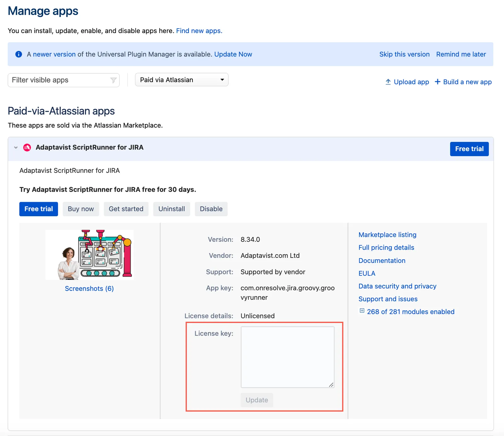Open the Paid via Atlassian dropdown
The height and width of the screenshot is (436, 504).
click(x=182, y=80)
